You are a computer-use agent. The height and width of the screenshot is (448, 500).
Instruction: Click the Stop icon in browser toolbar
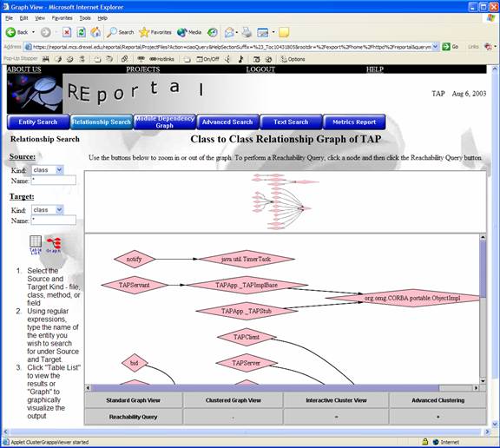[67, 32]
